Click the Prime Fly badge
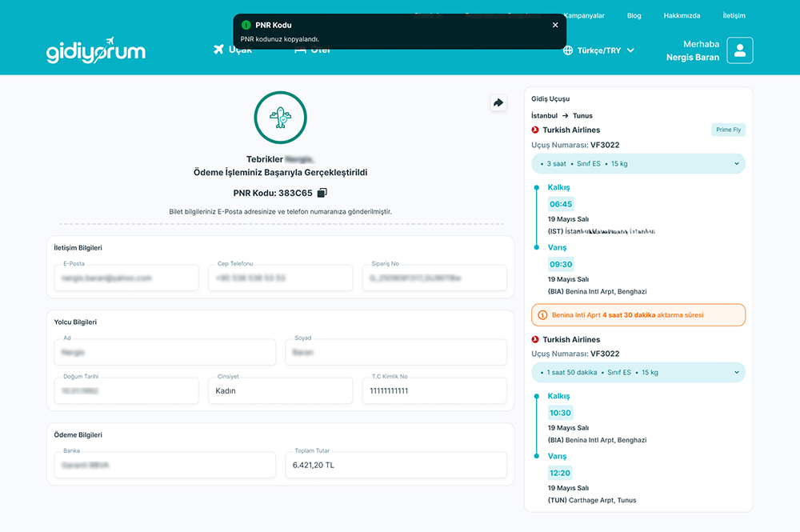The height and width of the screenshot is (532, 800). (x=728, y=130)
